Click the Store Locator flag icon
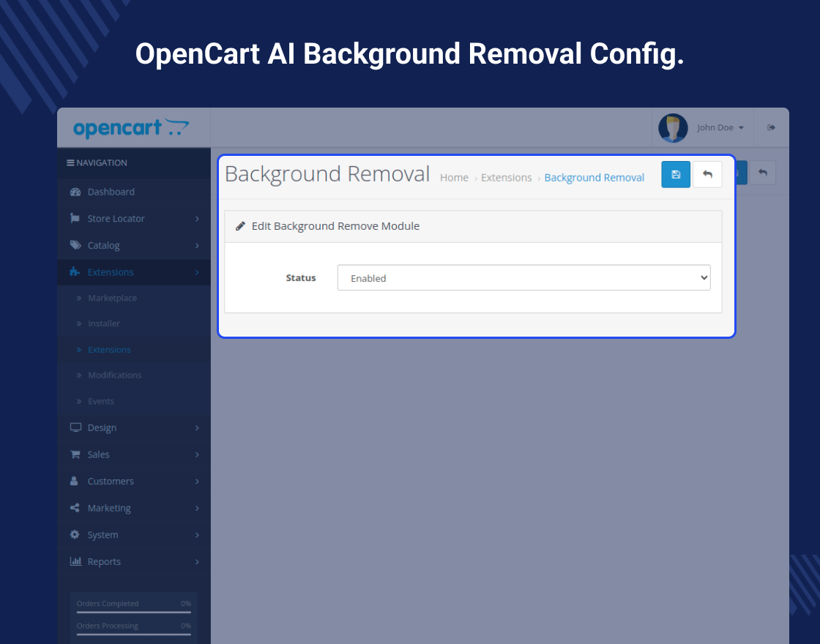This screenshot has width=820, height=644. click(x=75, y=219)
